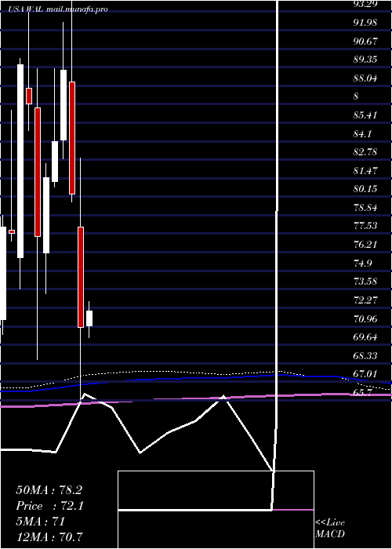The width and height of the screenshot is (392, 549).
Task: Click the 81.47 price axis label
Action: 365,170
